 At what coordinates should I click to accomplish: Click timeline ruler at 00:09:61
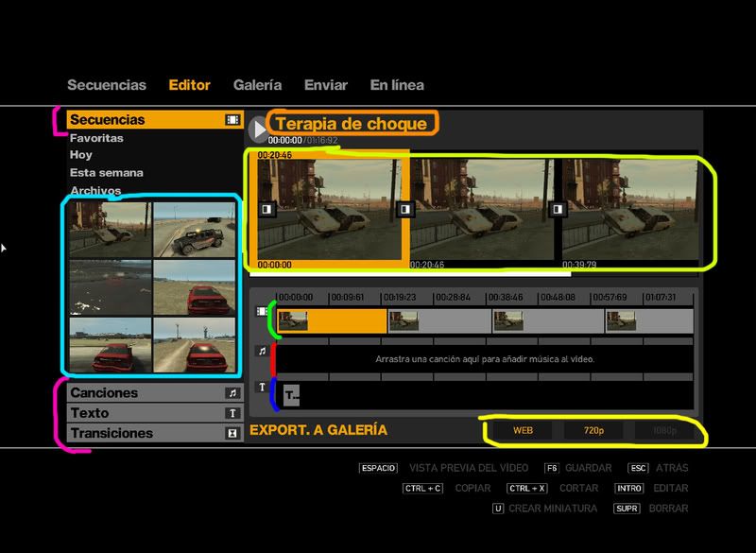click(347, 298)
